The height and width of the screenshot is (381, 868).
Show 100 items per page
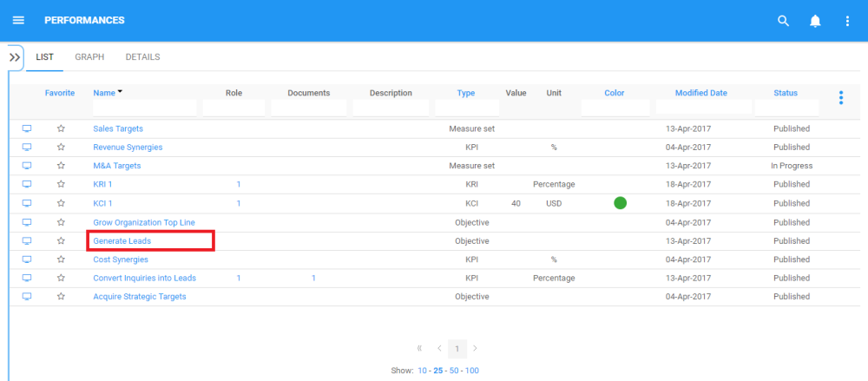click(471, 371)
